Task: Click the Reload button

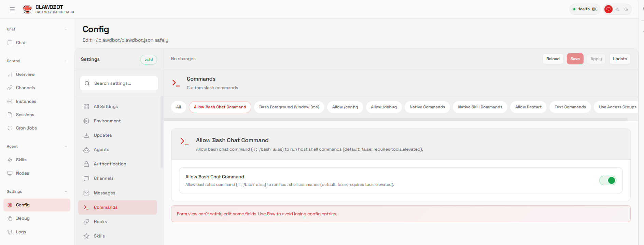Action: click(x=553, y=59)
